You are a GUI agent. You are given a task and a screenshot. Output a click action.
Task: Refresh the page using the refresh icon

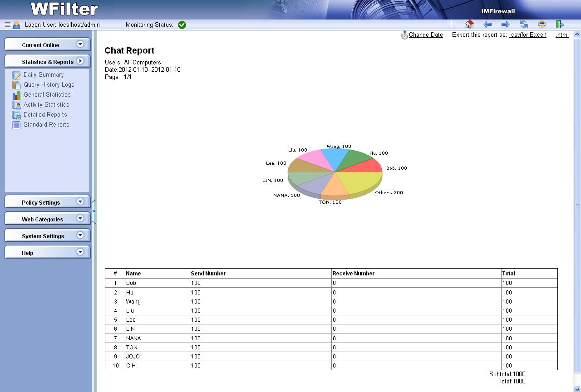pos(524,24)
